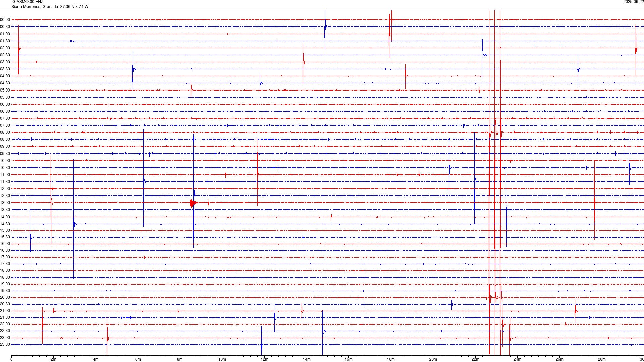The height and width of the screenshot is (362, 644).
Task: Click the 22m tick on time axis
Action: click(x=475, y=359)
